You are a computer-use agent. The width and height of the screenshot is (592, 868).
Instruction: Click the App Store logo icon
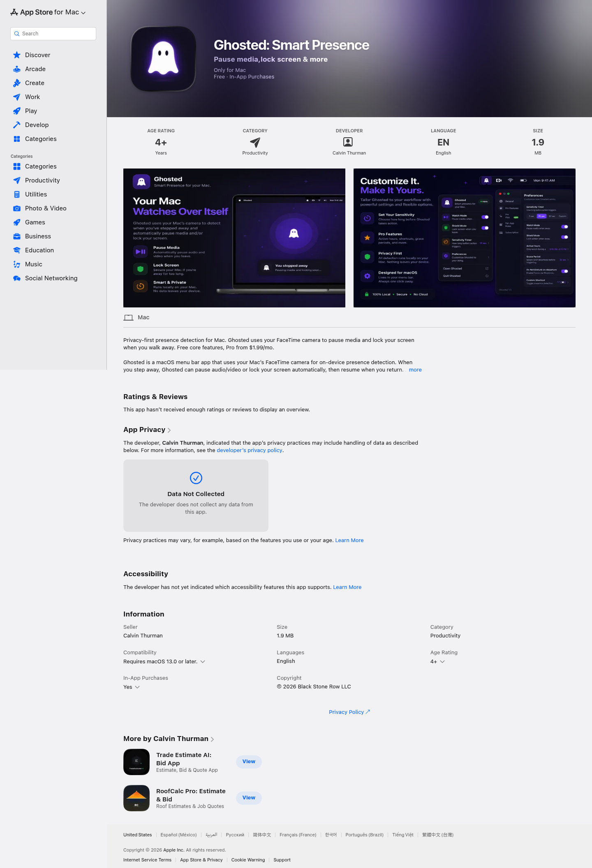point(14,12)
